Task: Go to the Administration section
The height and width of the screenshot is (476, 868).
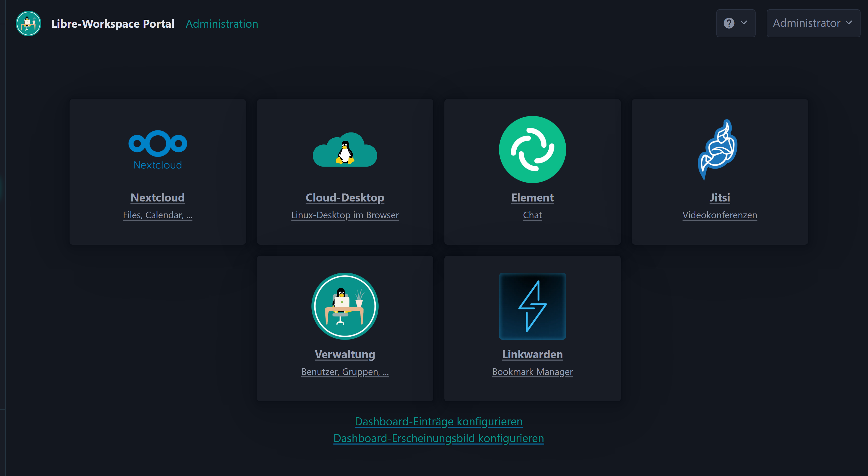Action: (x=222, y=24)
